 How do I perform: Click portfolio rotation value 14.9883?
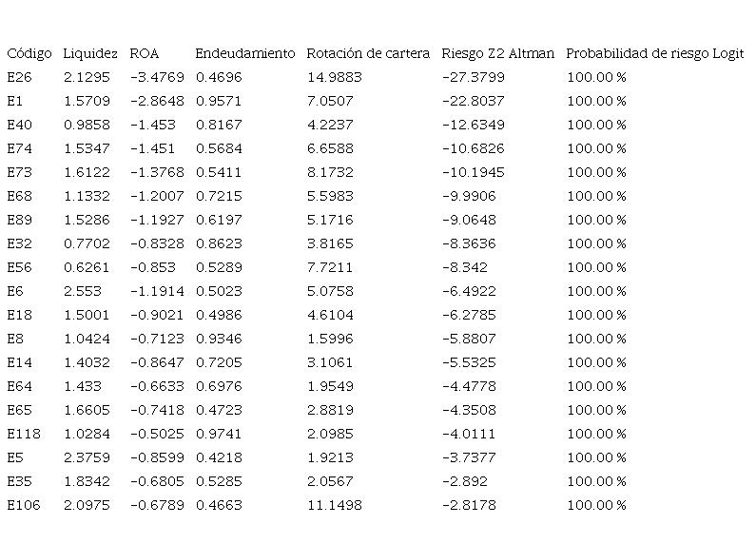[334, 77]
